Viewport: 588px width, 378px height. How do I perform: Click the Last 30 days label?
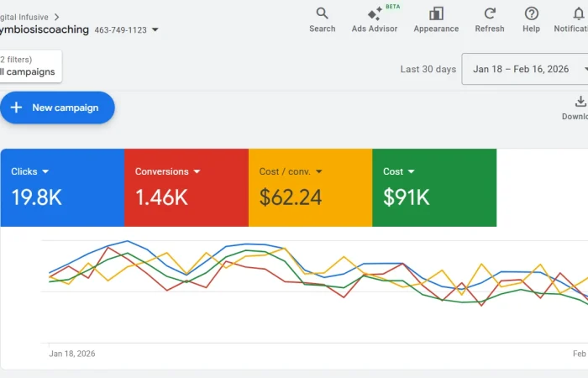tap(428, 69)
